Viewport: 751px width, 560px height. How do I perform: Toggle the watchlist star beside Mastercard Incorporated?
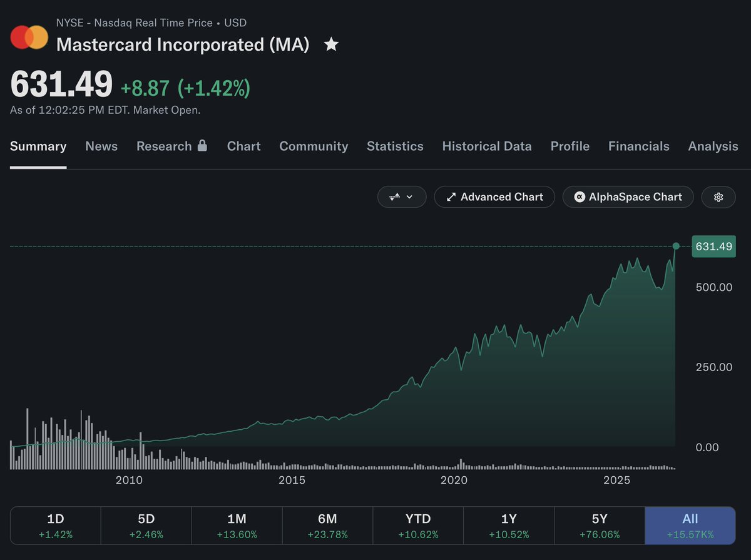pos(331,44)
